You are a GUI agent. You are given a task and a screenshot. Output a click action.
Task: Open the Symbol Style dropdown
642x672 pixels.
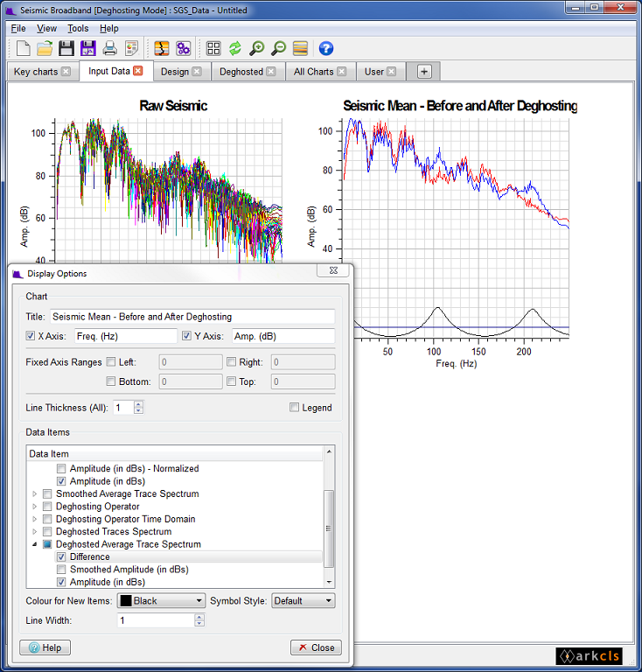(x=304, y=601)
